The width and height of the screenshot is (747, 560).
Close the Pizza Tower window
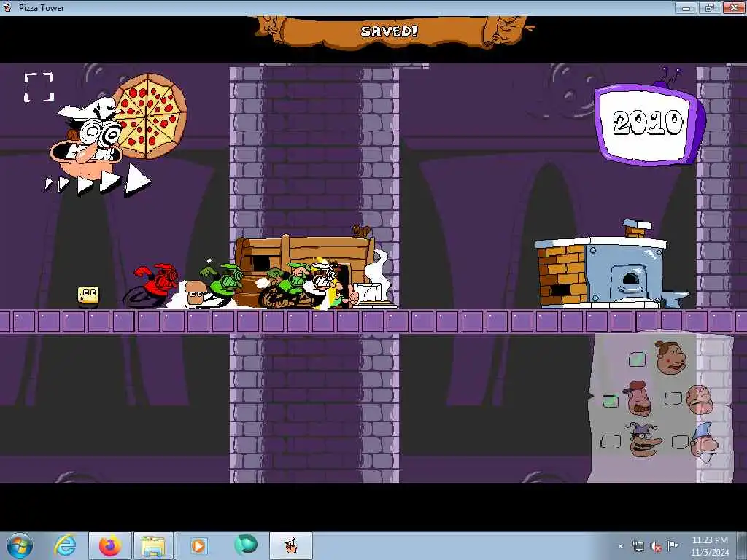[734, 7]
